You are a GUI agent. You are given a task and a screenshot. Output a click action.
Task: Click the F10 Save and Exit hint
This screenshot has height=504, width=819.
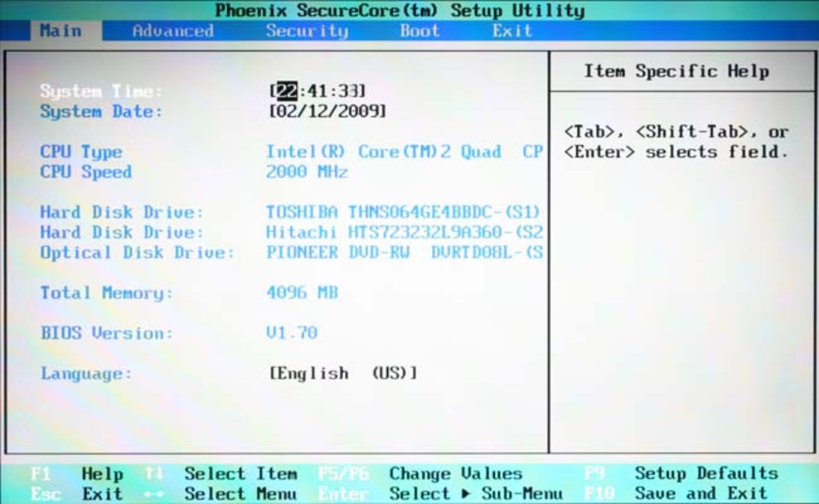[x=676, y=493]
